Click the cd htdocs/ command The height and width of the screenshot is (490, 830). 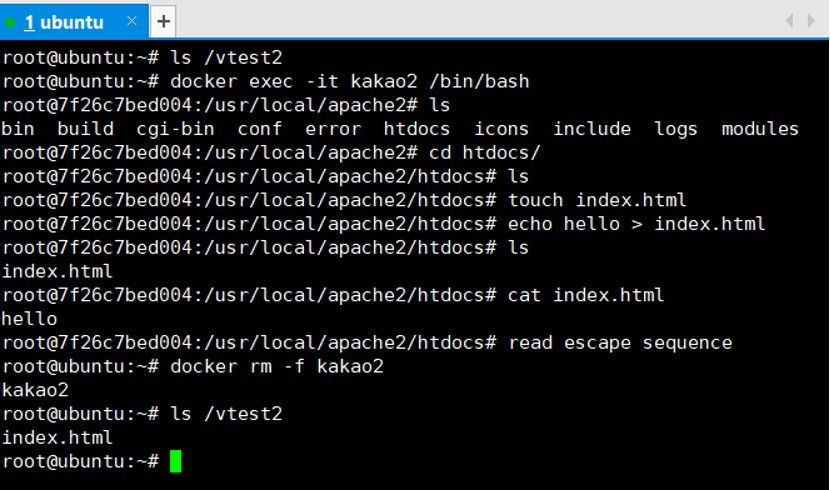484,152
